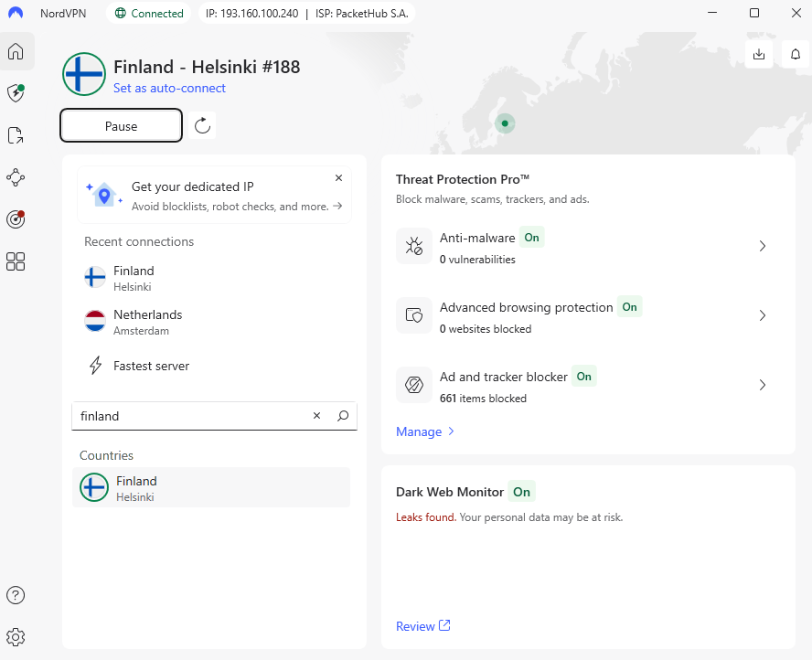Open Get your dedicated IP promo

click(x=214, y=195)
